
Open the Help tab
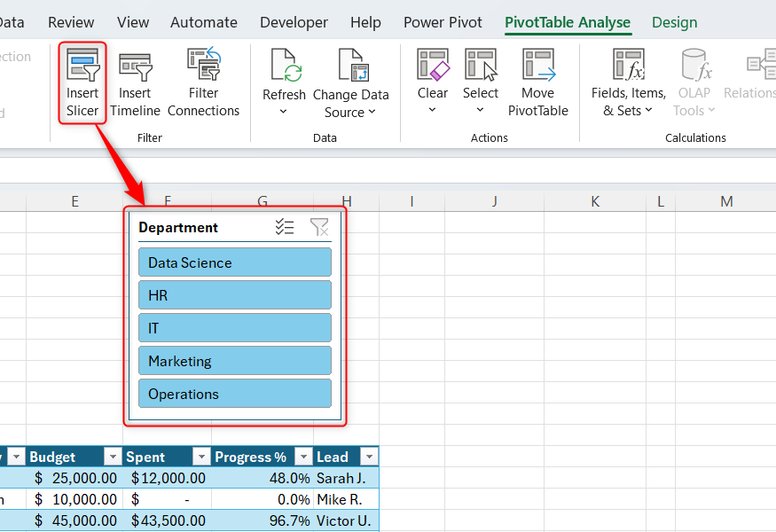pos(365,22)
